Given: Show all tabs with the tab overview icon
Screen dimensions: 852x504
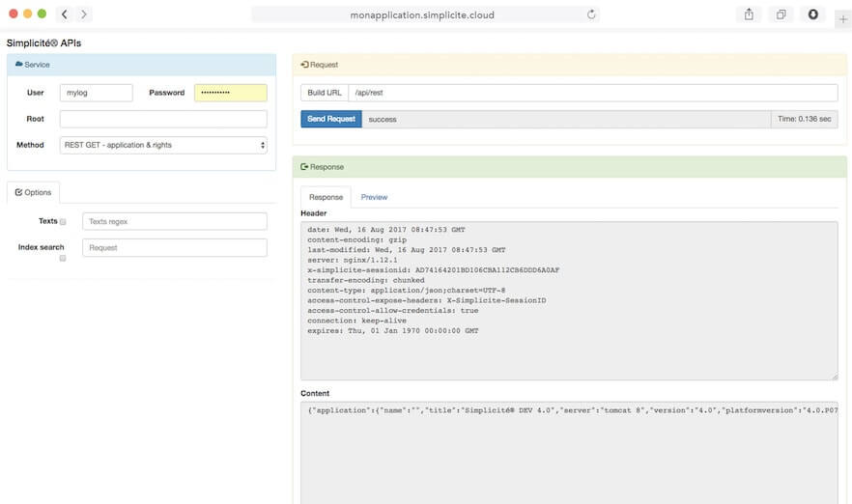Looking at the screenshot, I should [x=781, y=14].
